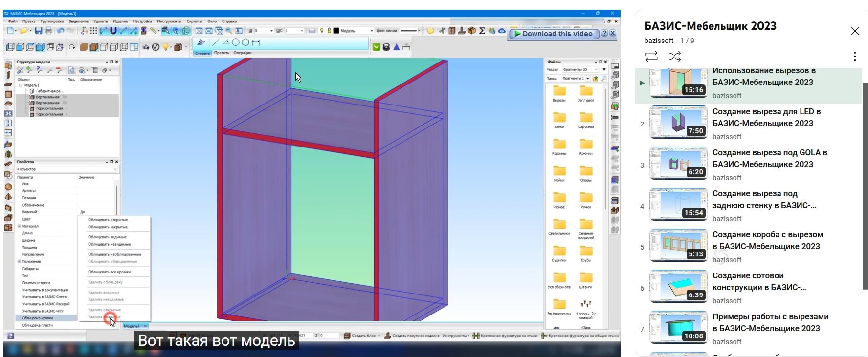The width and height of the screenshot is (868, 357).
Task: Select the hexagon polygon drawing tool
Action: coord(245,42)
